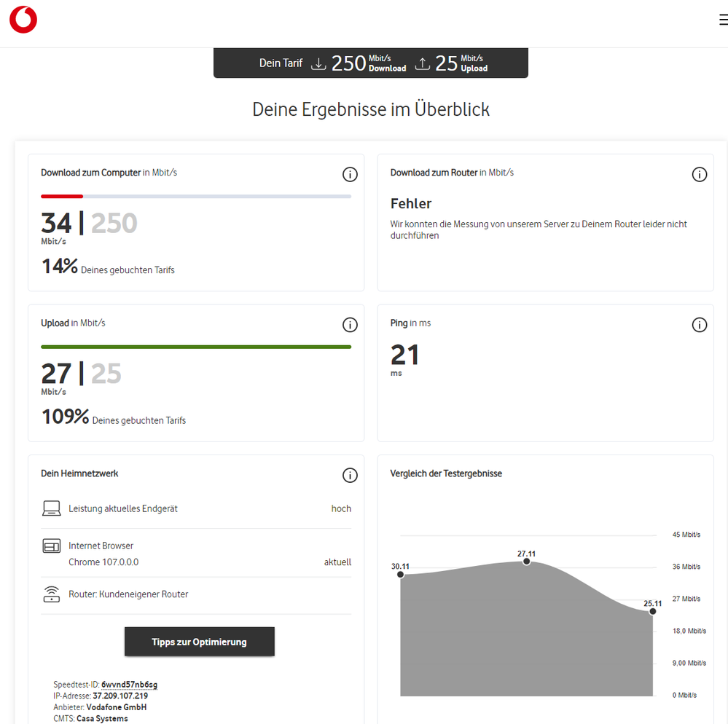Click 'Router: Kundeneigener Router' row
The image size is (728, 724).
[196, 594]
